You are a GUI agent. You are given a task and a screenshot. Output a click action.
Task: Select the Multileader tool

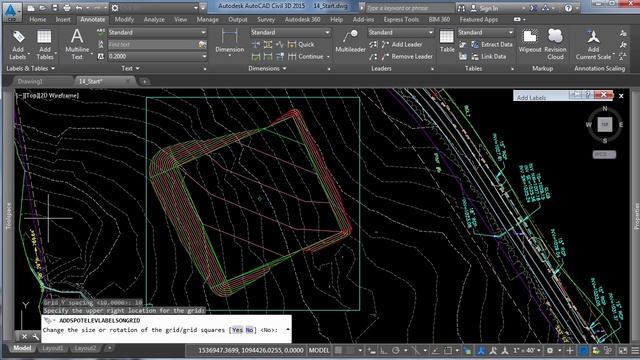pyautogui.click(x=350, y=41)
